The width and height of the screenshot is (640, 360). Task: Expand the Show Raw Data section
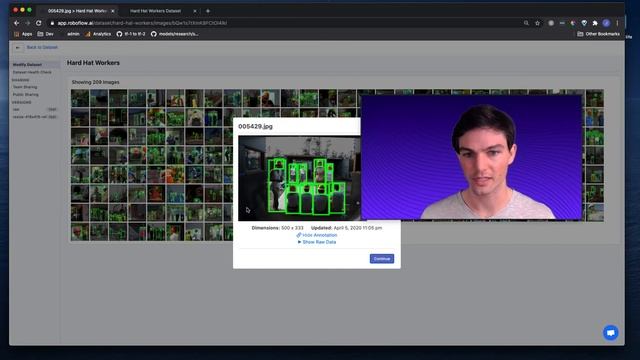click(317, 242)
